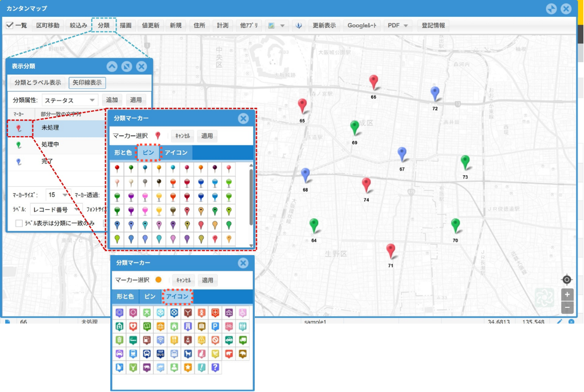Toggle the 矢印線表示 button
The image size is (584, 392).
point(87,82)
